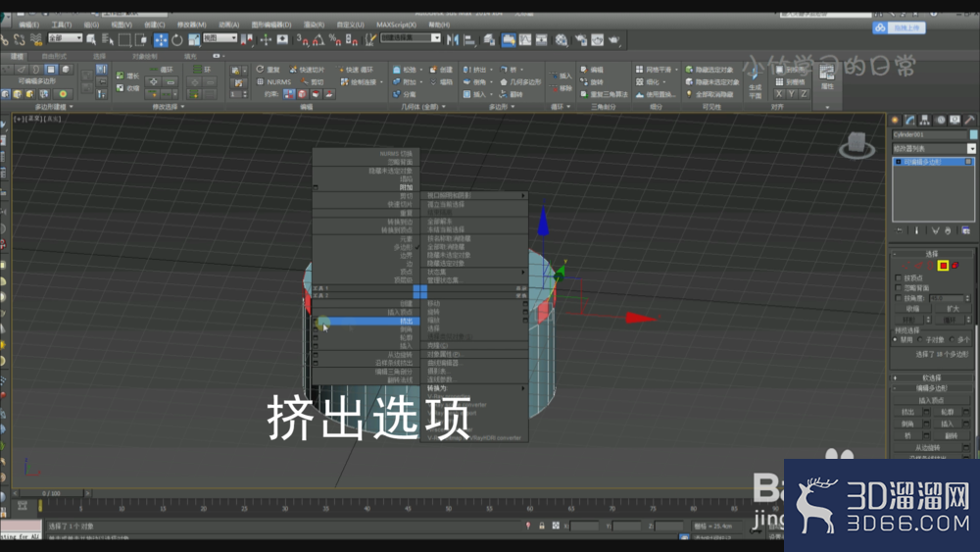Image resolution: width=980 pixels, height=552 pixels.
Task: Toggle the 3D Snaps magnet icon
Action: pyautogui.click(x=303, y=40)
